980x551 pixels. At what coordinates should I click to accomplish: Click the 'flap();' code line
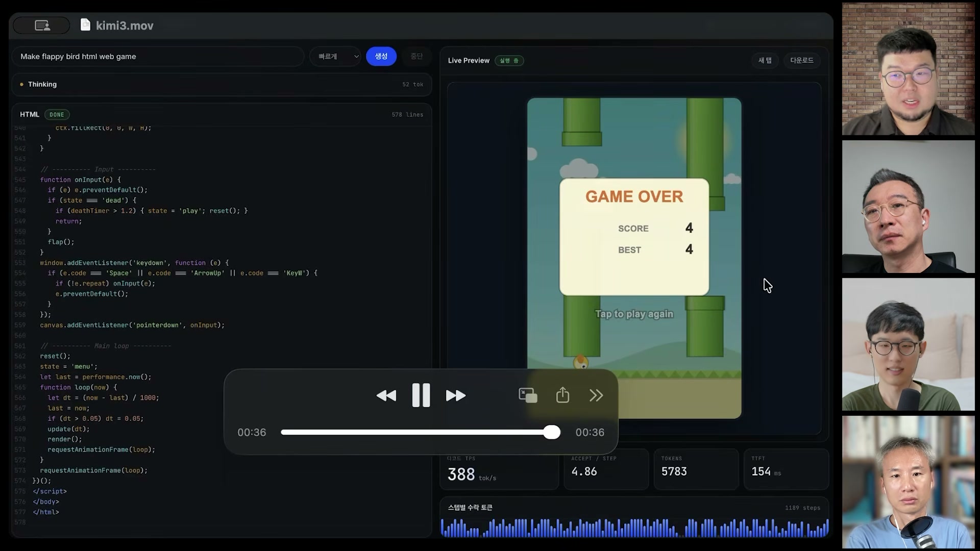(x=61, y=242)
